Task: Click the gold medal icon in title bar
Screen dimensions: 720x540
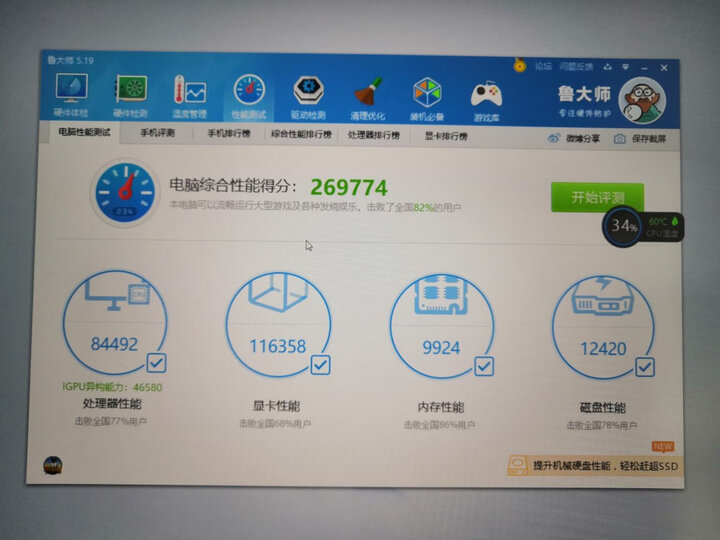Action: [519, 65]
